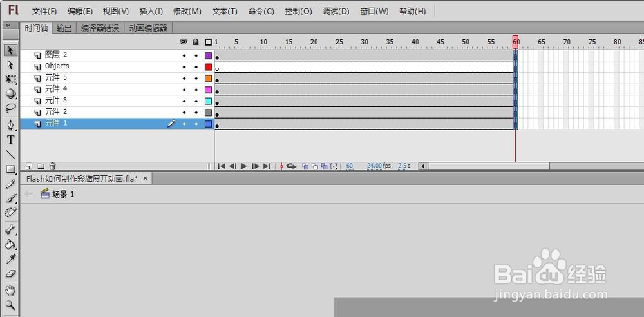Viewport: 644px width, 317px height.
Task: Toggle lock dot of 元件 3 layer
Action: (x=196, y=101)
